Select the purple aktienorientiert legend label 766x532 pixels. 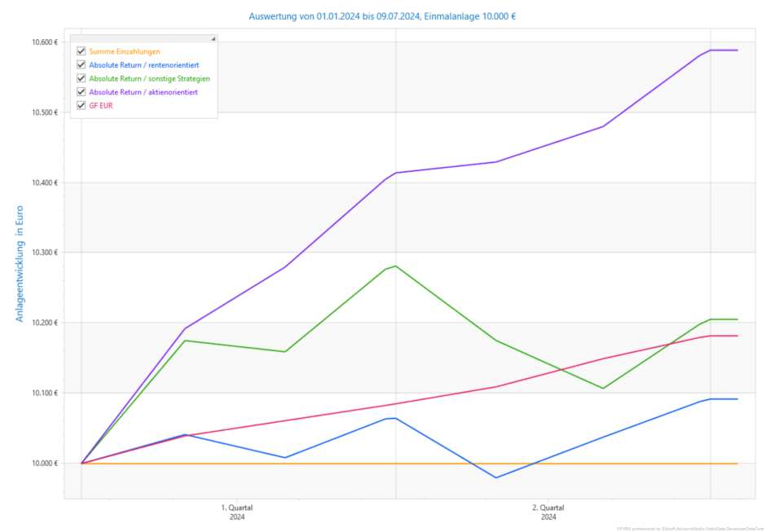click(x=143, y=92)
